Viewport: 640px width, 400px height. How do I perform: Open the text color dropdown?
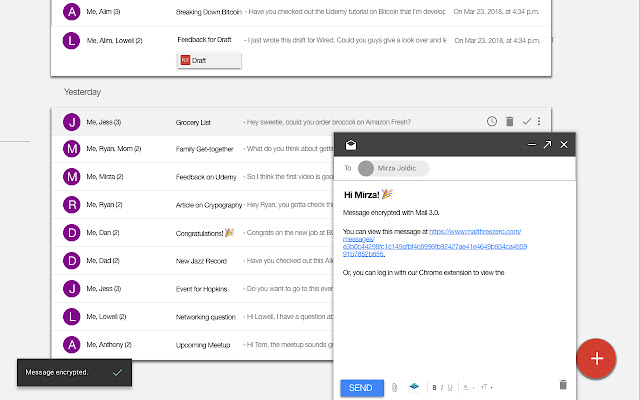coord(468,387)
